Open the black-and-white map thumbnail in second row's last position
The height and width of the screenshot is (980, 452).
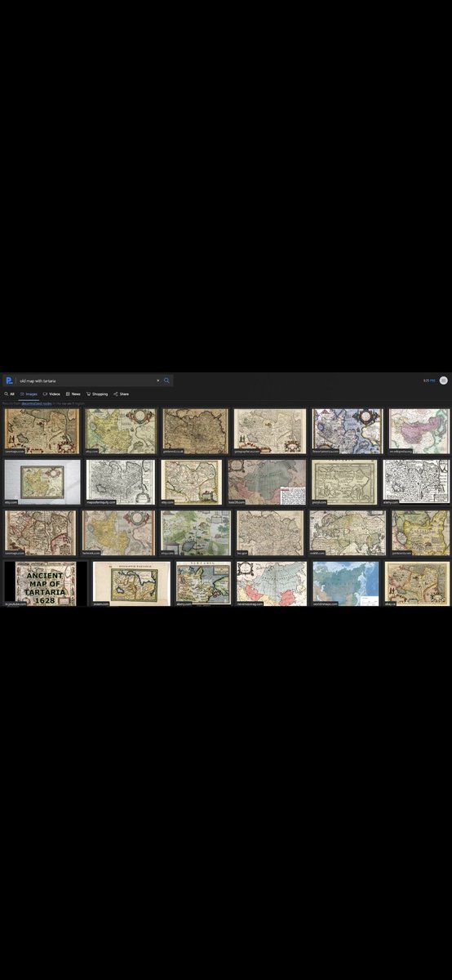[x=416, y=482]
